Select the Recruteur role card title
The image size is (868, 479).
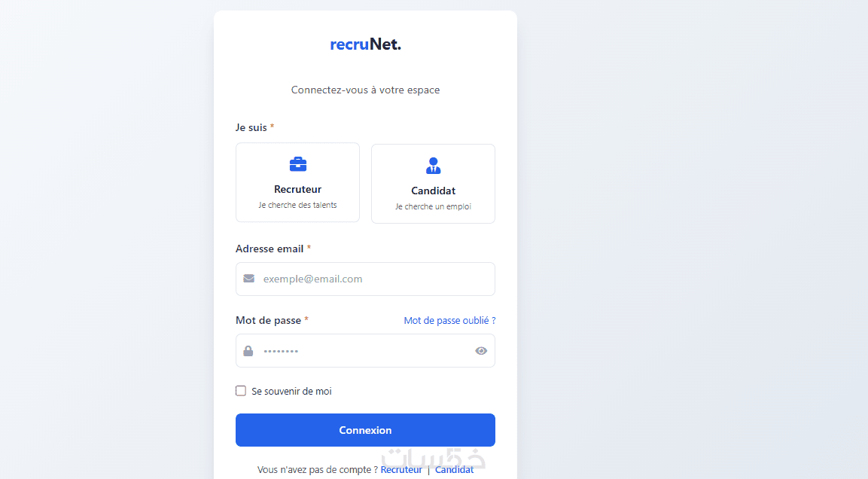point(297,189)
